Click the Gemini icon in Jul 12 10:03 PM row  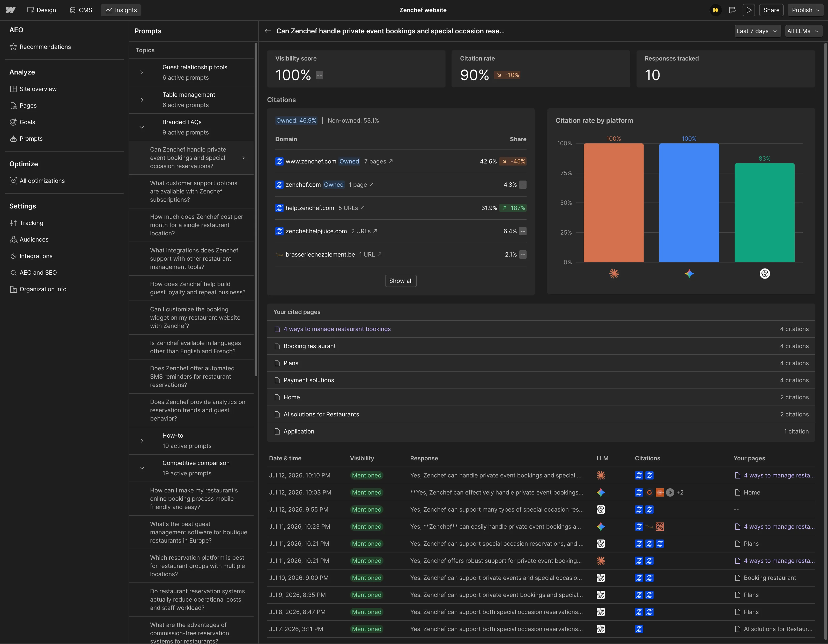[601, 492]
